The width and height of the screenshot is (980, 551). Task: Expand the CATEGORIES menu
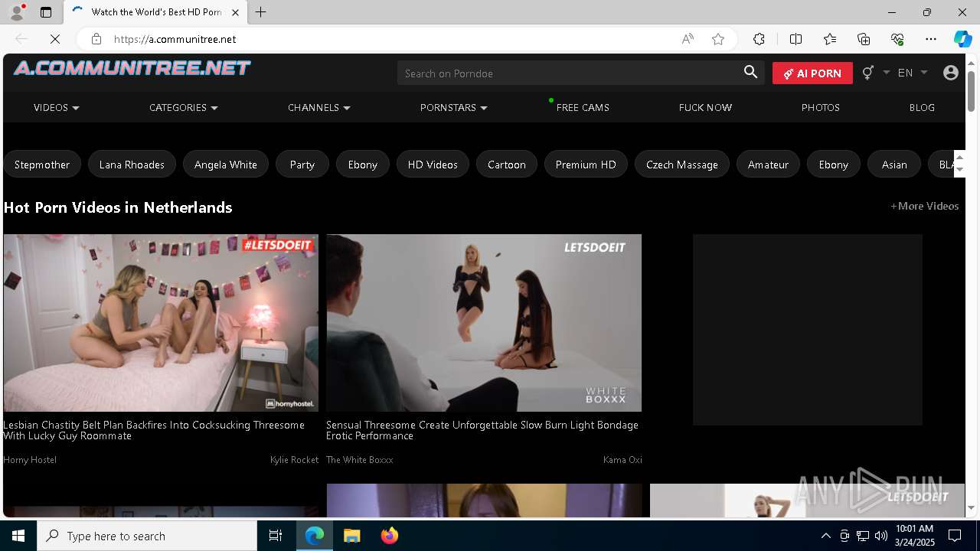pyautogui.click(x=183, y=108)
